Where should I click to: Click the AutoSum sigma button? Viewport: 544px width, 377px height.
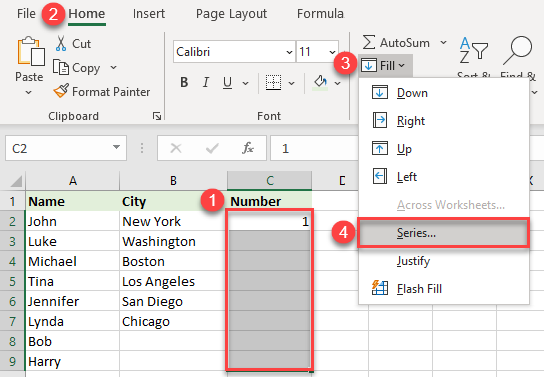click(396, 43)
